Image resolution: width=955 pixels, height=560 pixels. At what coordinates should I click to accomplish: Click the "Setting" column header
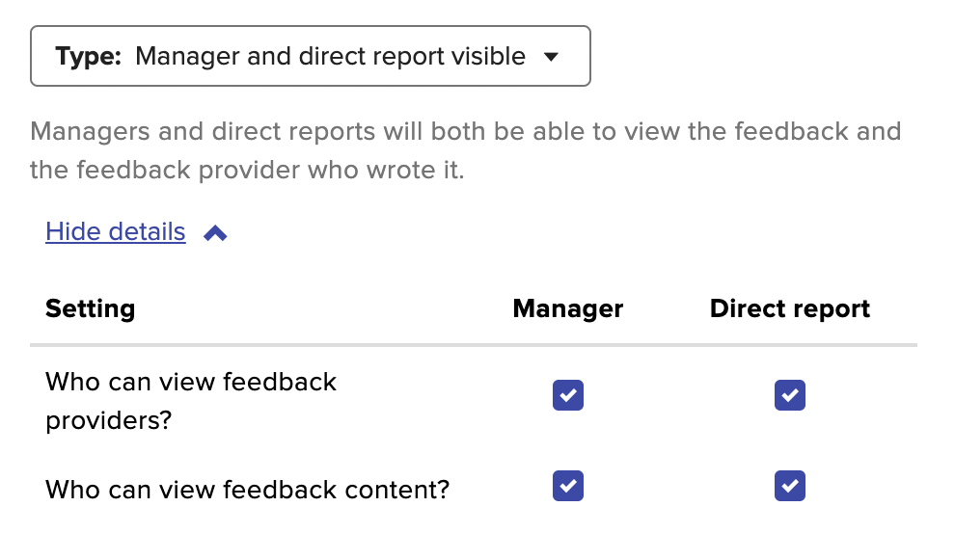91,308
